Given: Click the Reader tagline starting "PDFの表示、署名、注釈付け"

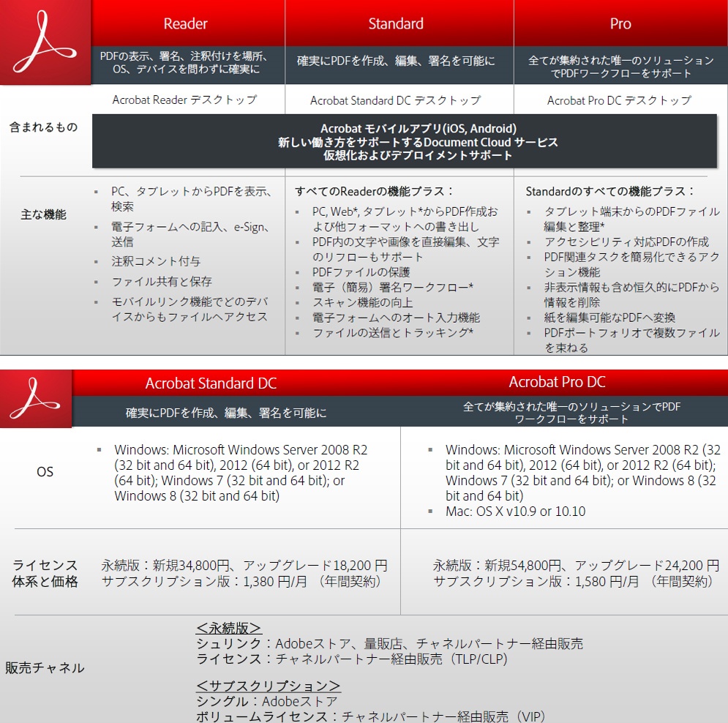Looking at the screenshot, I should pyautogui.click(x=184, y=63).
